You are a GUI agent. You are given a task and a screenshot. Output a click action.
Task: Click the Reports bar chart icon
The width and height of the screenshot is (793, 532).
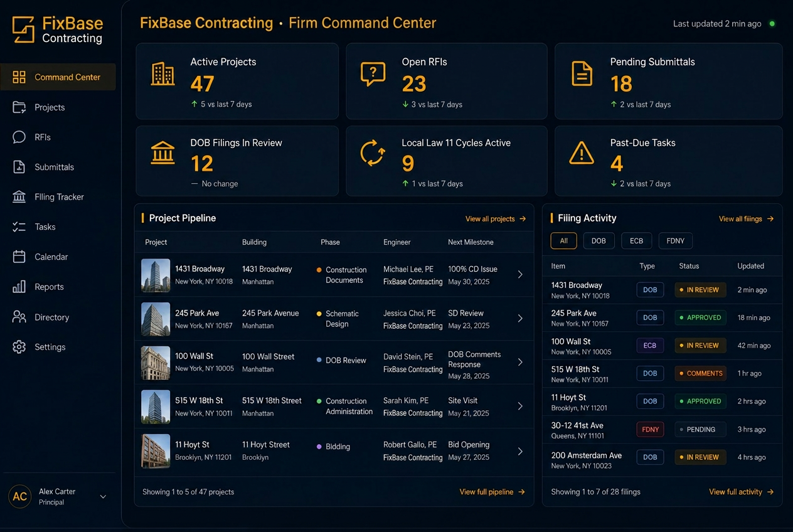pos(19,287)
